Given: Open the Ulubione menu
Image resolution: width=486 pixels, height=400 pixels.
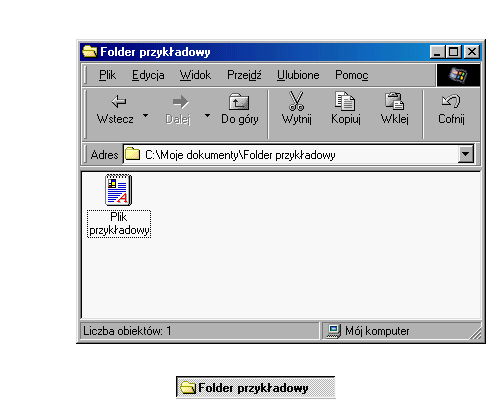Looking at the screenshot, I should 298,75.
